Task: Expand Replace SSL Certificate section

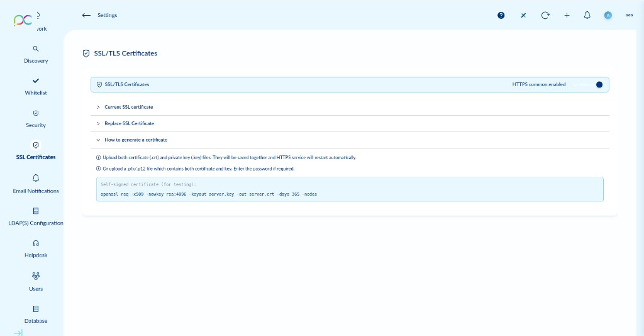Action: click(x=350, y=123)
